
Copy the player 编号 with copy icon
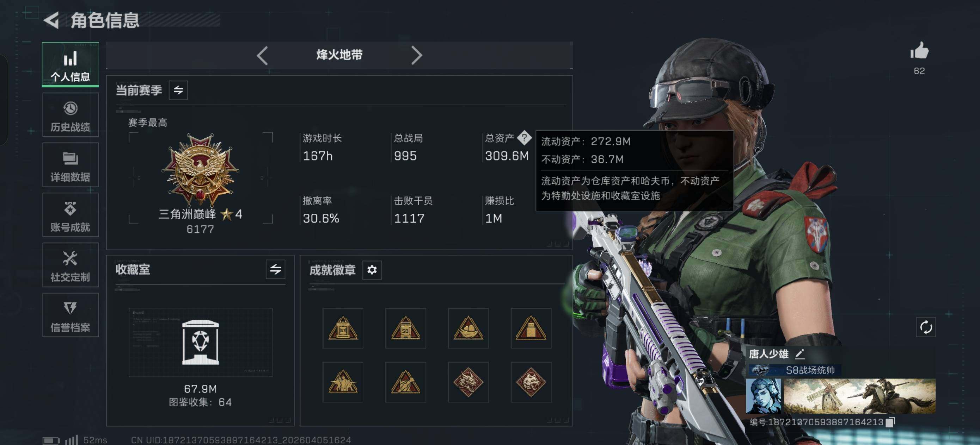click(890, 422)
